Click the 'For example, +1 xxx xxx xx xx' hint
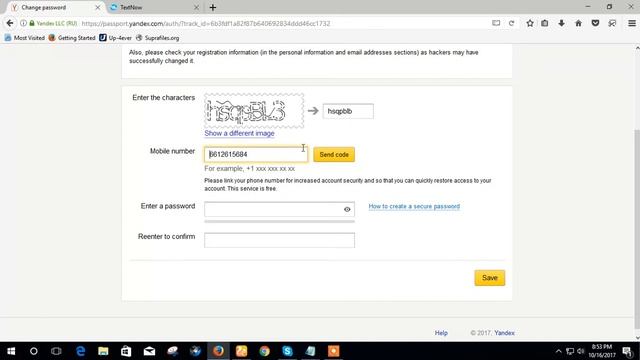 point(250,169)
